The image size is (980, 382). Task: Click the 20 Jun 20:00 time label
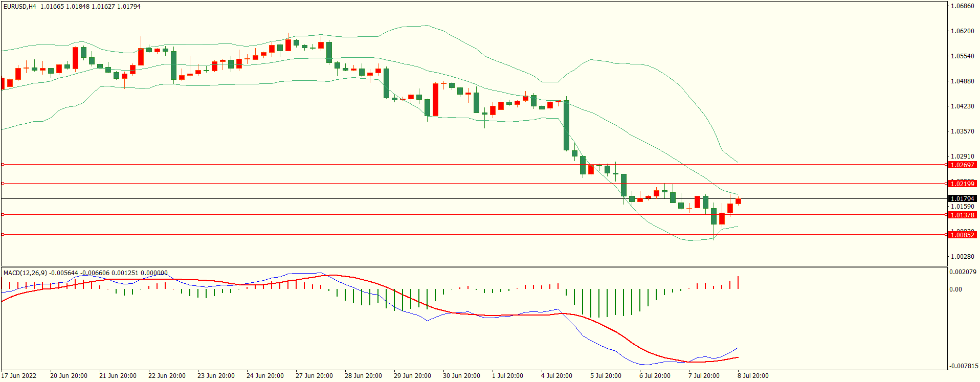[x=69, y=376]
